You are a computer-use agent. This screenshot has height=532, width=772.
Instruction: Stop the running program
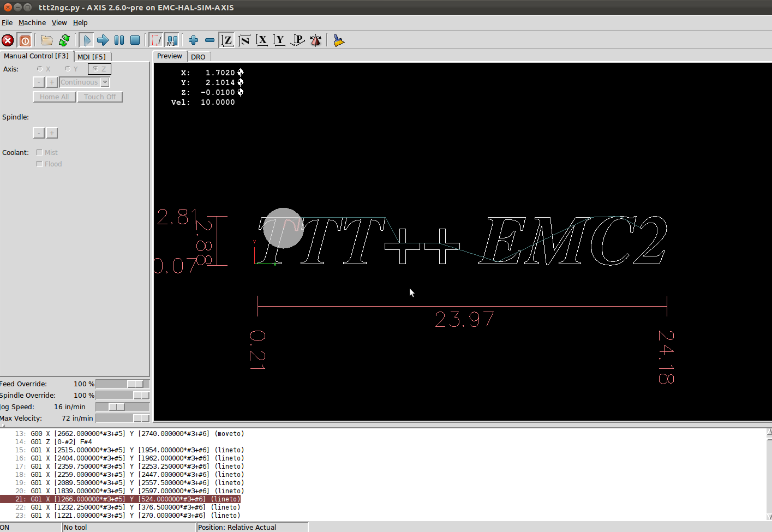click(135, 40)
